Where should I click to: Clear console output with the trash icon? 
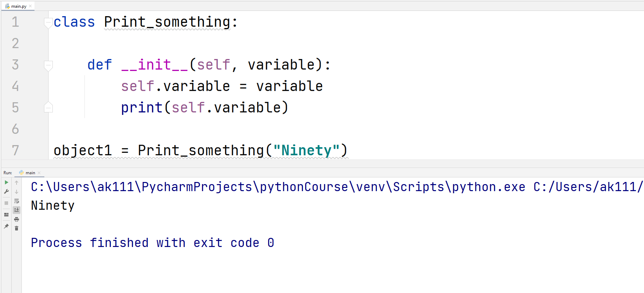click(x=17, y=228)
